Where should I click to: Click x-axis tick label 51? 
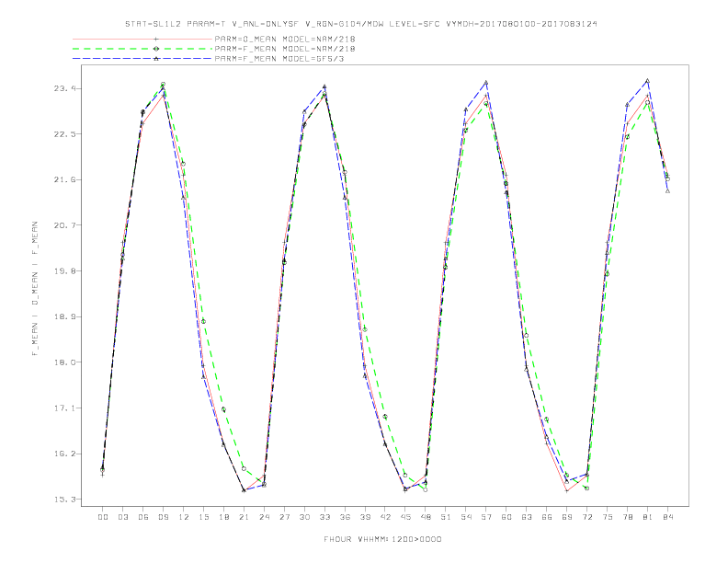(x=446, y=517)
